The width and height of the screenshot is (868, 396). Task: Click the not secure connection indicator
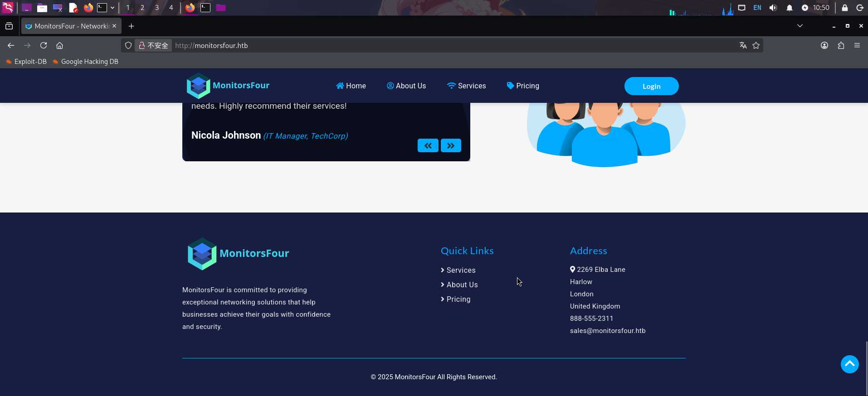(153, 45)
